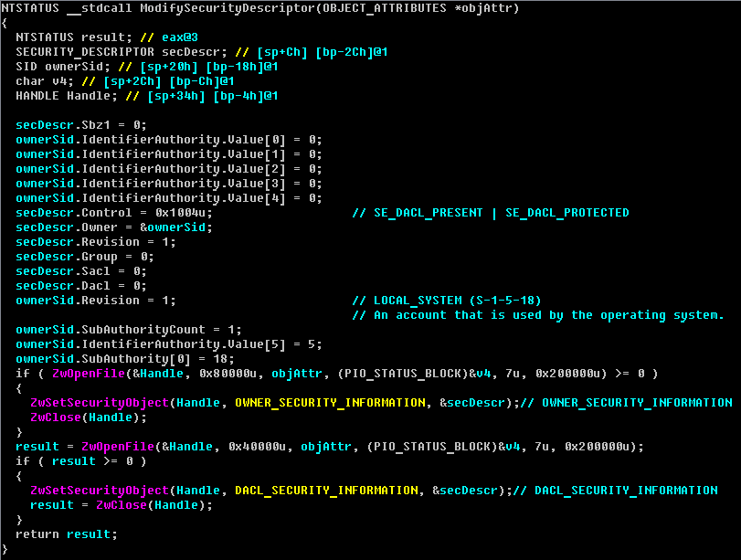The height and width of the screenshot is (560, 741).
Task: Click the 0x1004u constant value
Action: (x=180, y=213)
